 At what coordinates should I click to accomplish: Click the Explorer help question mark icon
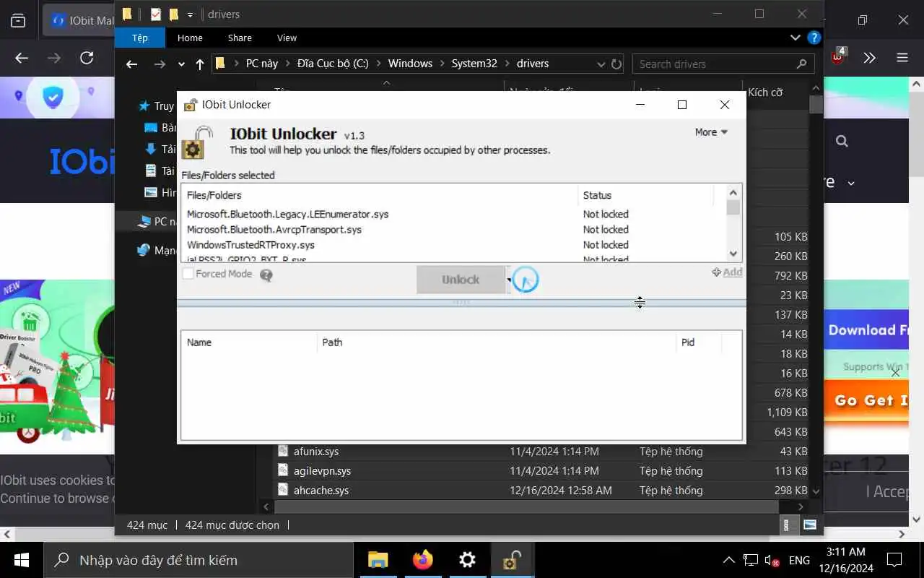[814, 38]
